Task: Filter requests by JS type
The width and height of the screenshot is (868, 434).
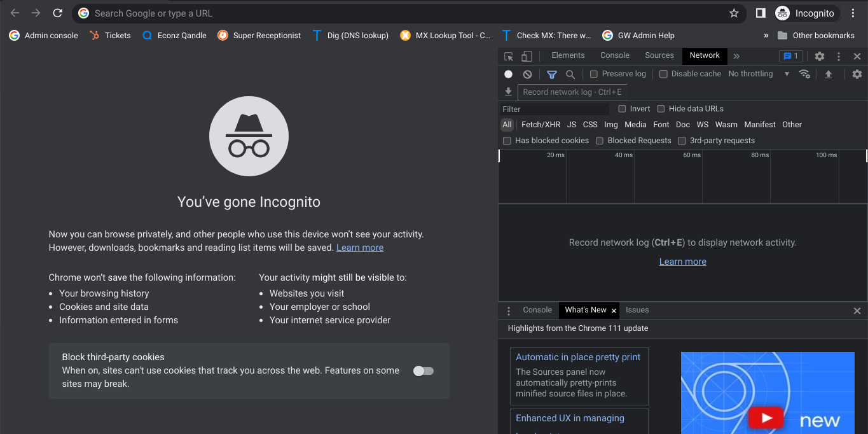Action: (x=572, y=125)
